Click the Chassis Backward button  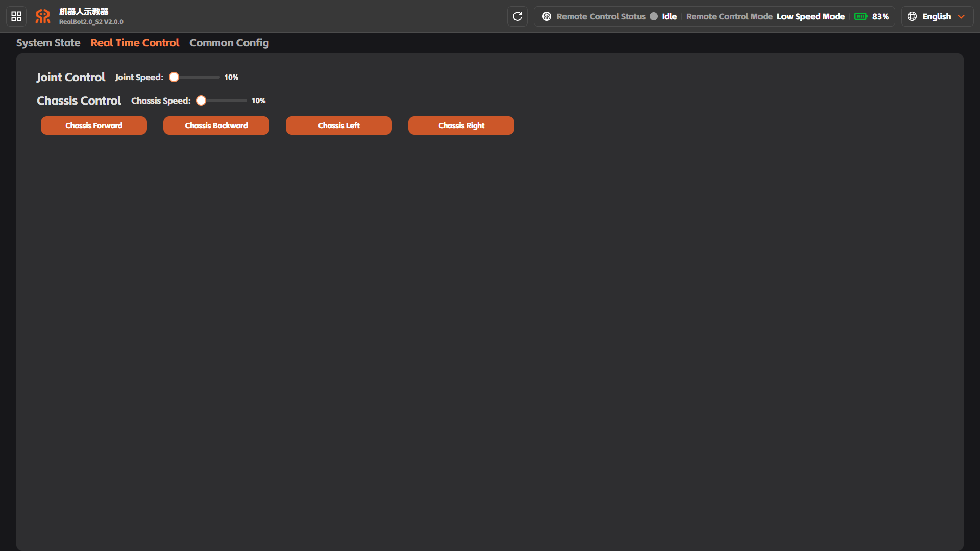[216, 126]
